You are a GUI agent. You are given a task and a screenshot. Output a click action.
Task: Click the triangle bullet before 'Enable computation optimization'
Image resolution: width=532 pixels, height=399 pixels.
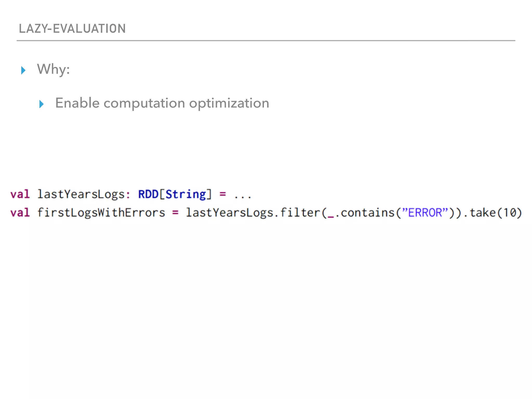[x=42, y=104]
